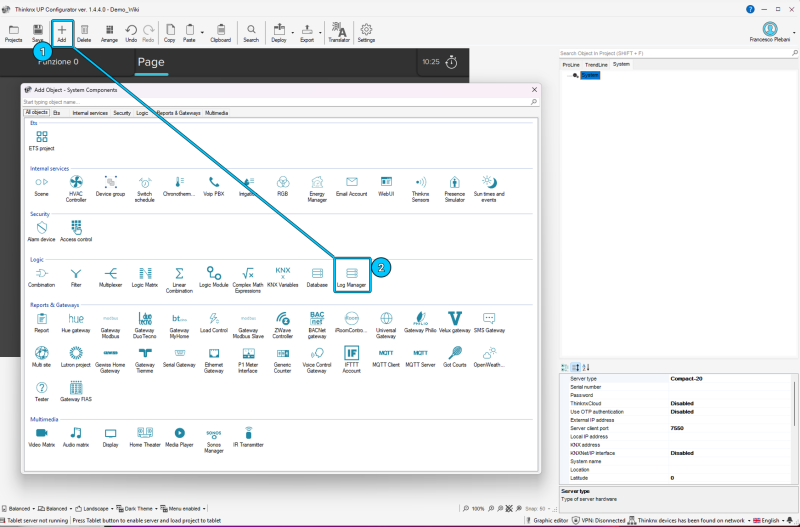Open the Menu enabled dropdown
The height and width of the screenshot is (527, 800).
(x=183, y=509)
